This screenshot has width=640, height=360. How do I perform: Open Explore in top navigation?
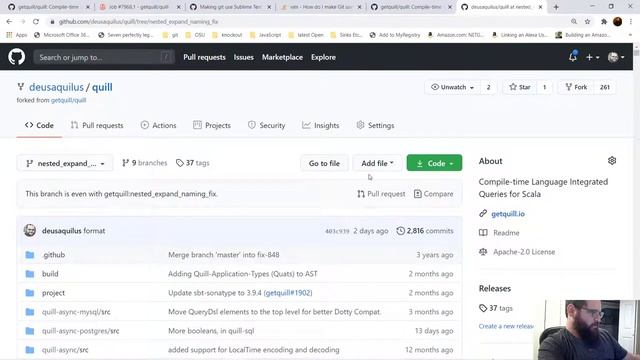pos(323,58)
